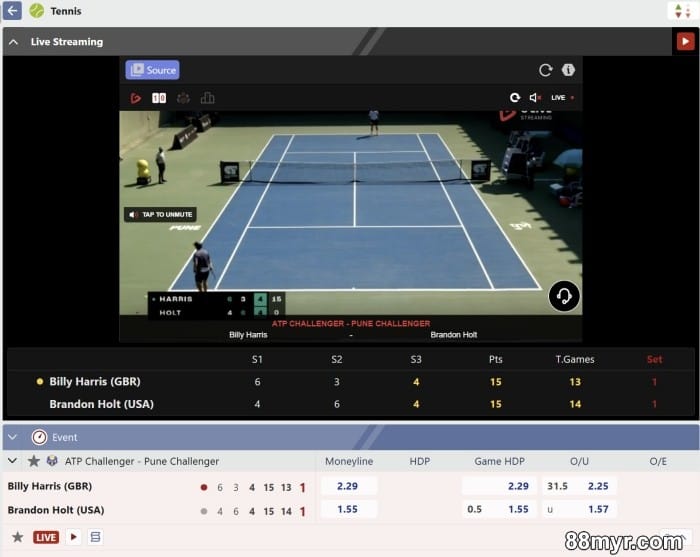Click the red LIVE badge
The height and width of the screenshot is (557, 700).
46,537
